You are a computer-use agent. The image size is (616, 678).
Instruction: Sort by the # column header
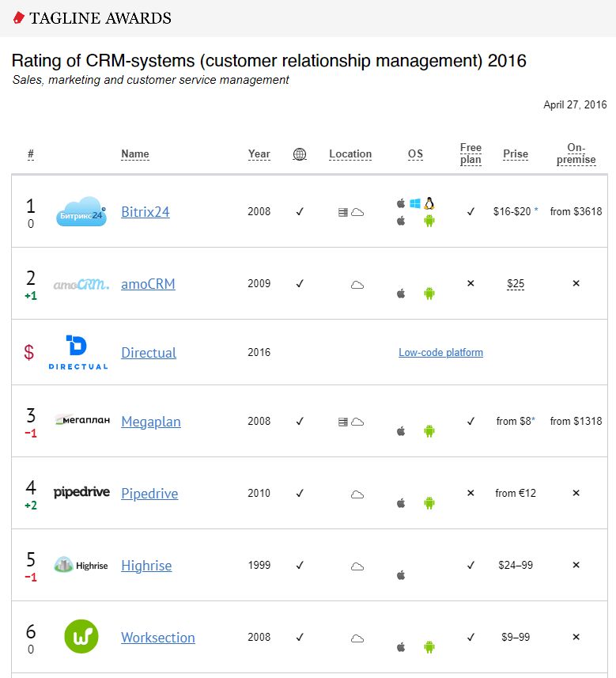(31, 154)
